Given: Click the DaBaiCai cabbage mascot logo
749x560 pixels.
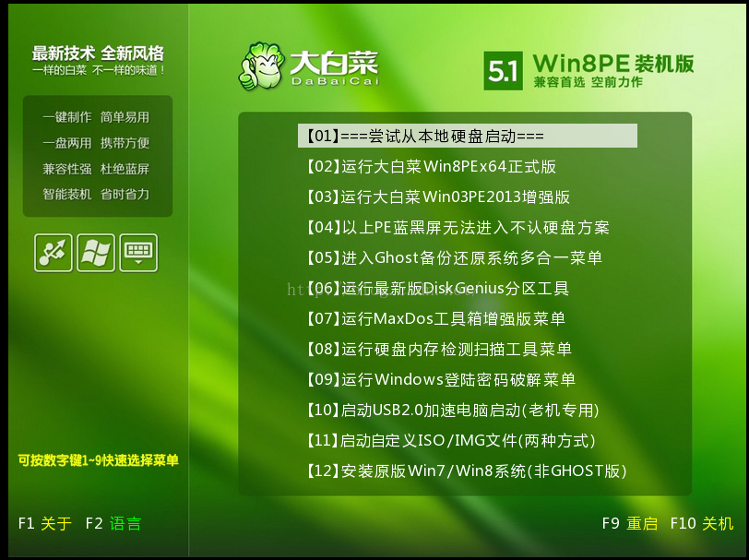Looking at the screenshot, I should (261, 66).
